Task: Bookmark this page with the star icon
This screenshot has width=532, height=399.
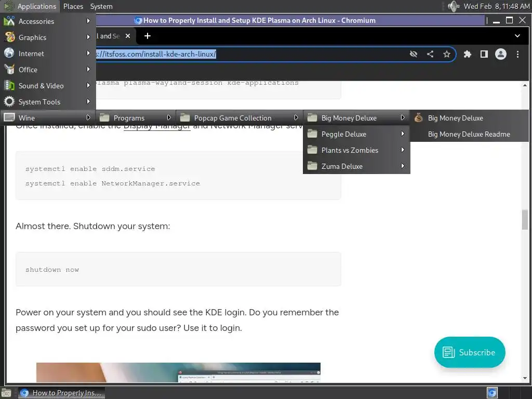Action: pos(446,54)
